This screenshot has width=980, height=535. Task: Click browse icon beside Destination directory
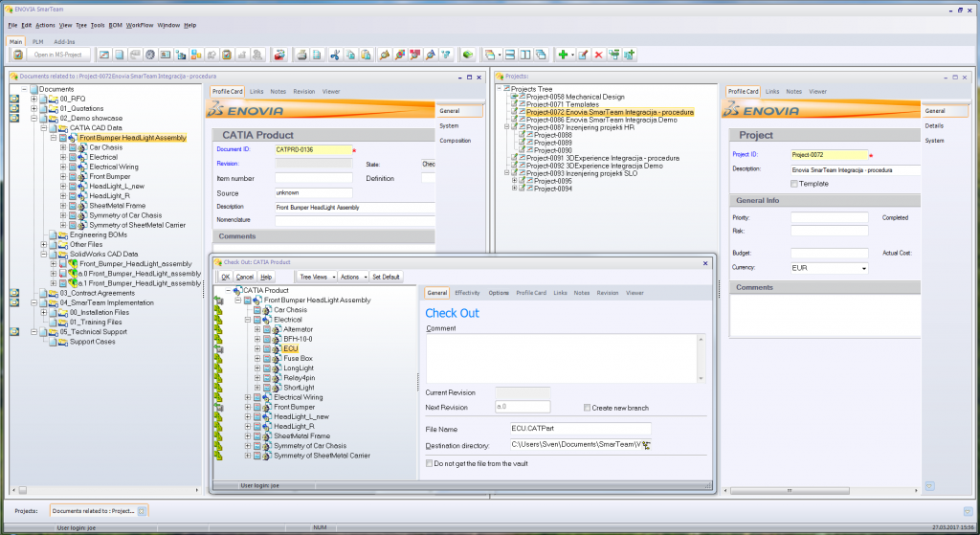646,445
